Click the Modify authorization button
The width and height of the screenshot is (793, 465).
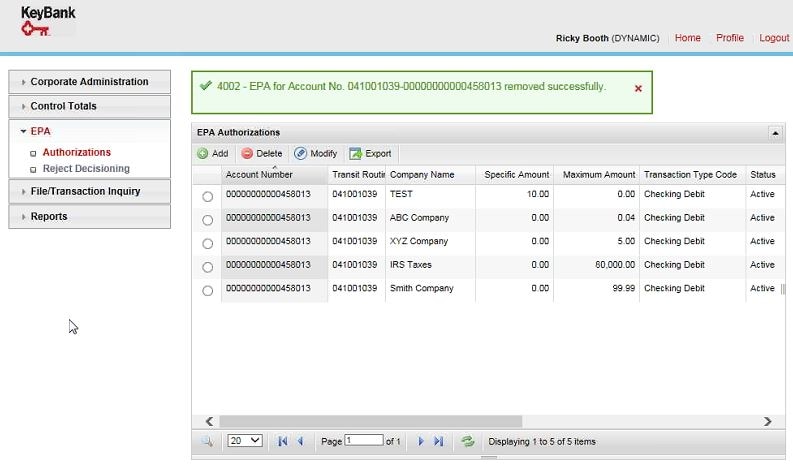[316, 153]
